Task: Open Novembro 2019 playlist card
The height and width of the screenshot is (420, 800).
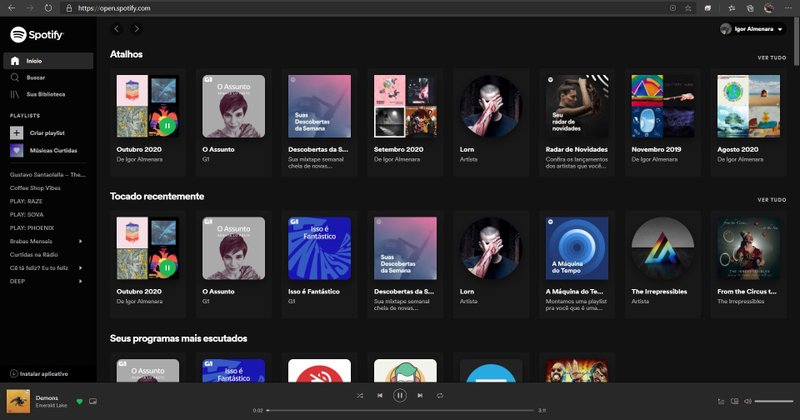Action: click(x=662, y=122)
